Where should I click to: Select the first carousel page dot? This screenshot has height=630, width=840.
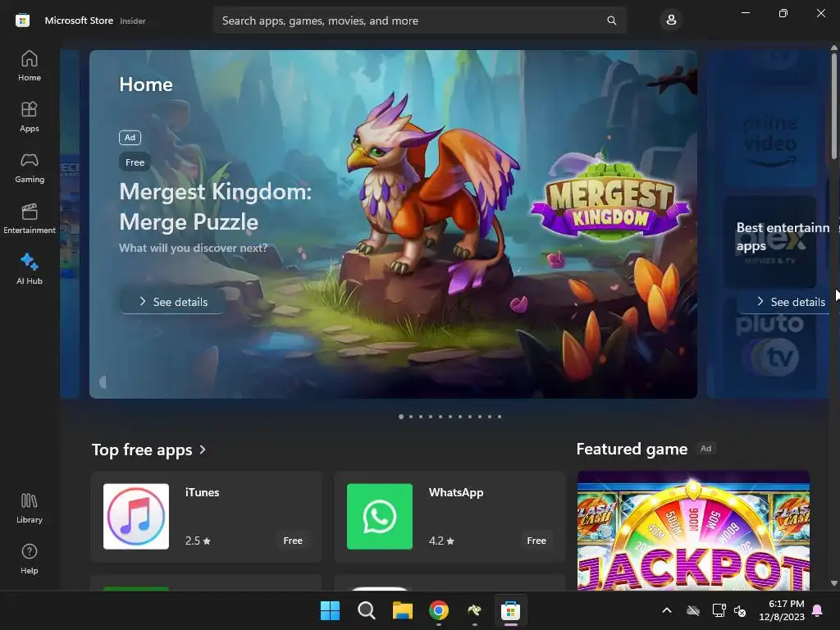(401, 417)
